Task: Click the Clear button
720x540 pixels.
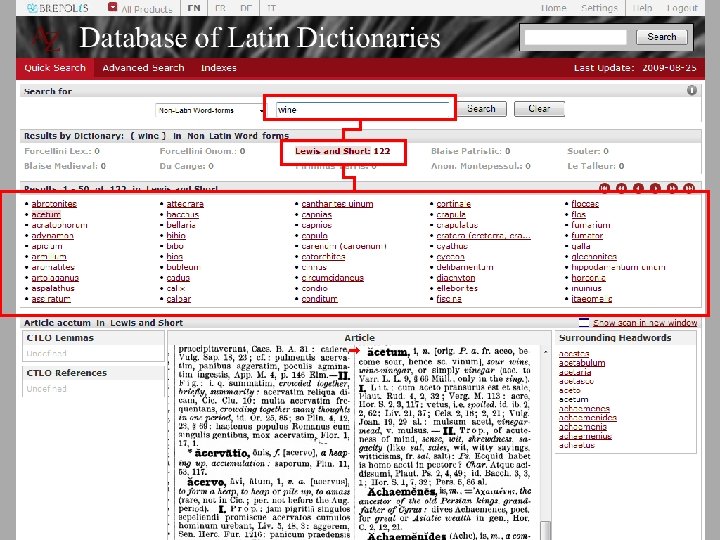Action: tap(539, 109)
